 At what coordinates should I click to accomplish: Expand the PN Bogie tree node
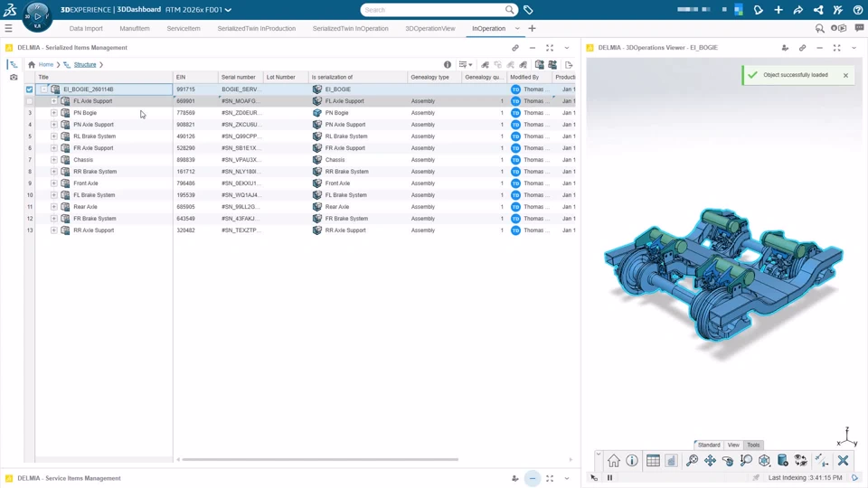54,113
